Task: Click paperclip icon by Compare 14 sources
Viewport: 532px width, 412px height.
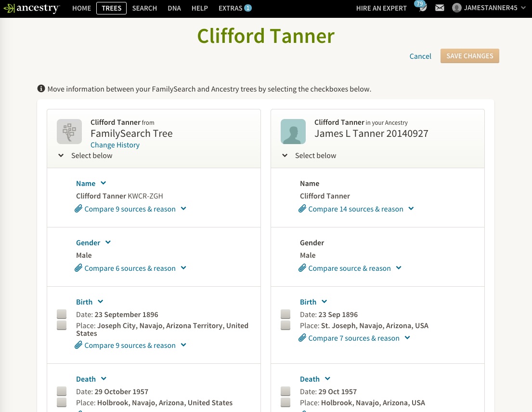Action: point(302,209)
